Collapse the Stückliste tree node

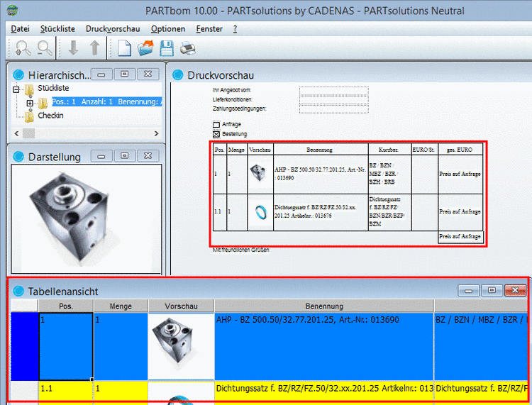[16, 89]
